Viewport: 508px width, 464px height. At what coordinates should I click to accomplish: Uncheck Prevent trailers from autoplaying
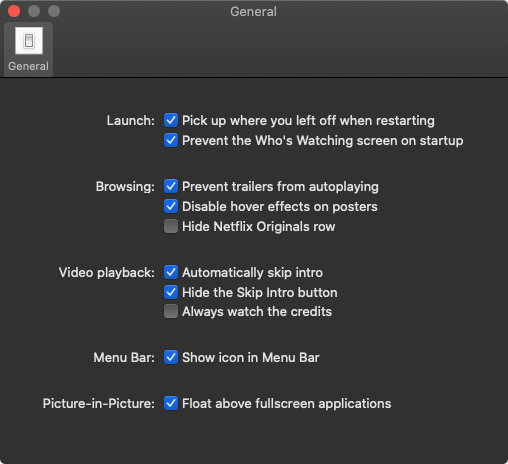171,186
